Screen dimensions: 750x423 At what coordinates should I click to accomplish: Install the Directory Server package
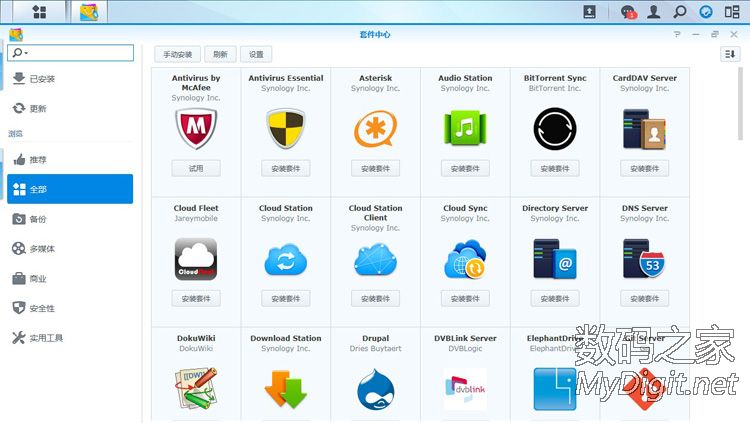(x=555, y=299)
